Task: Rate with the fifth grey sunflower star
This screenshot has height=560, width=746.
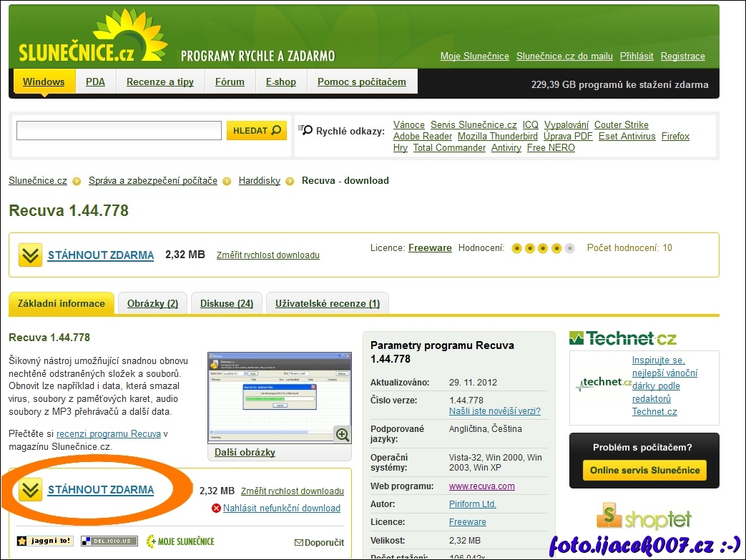Action: click(x=569, y=249)
